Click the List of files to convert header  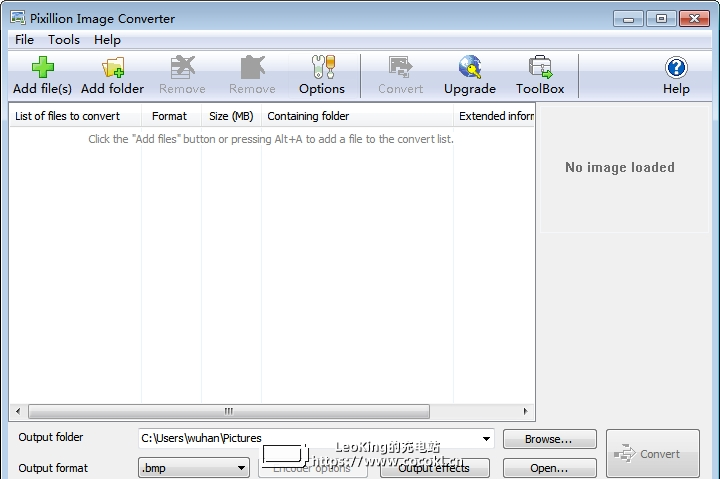pos(75,116)
